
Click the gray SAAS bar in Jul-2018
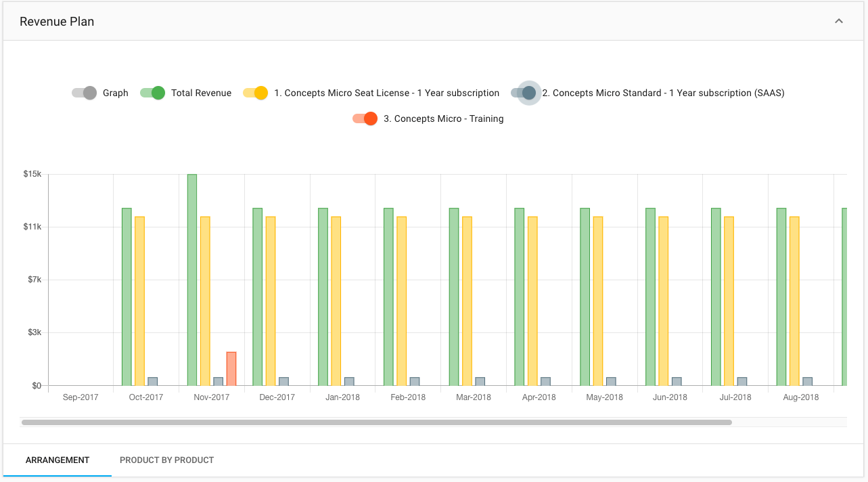[742, 381]
